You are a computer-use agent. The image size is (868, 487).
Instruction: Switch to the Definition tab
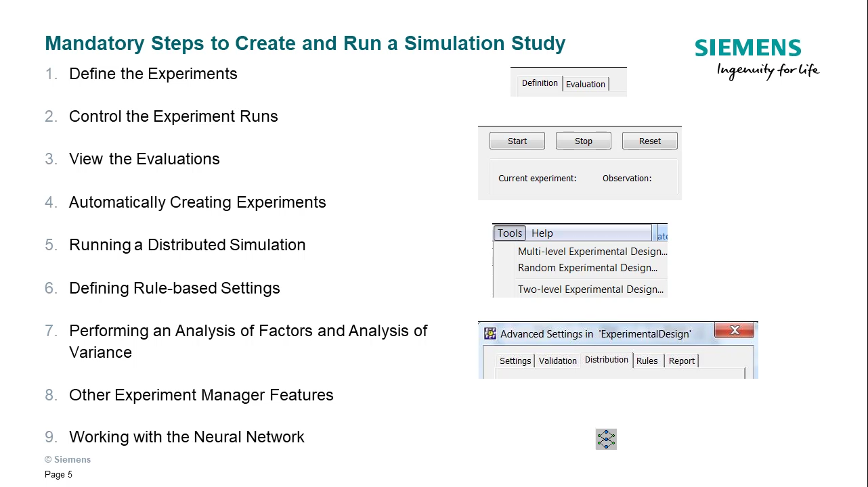(540, 83)
